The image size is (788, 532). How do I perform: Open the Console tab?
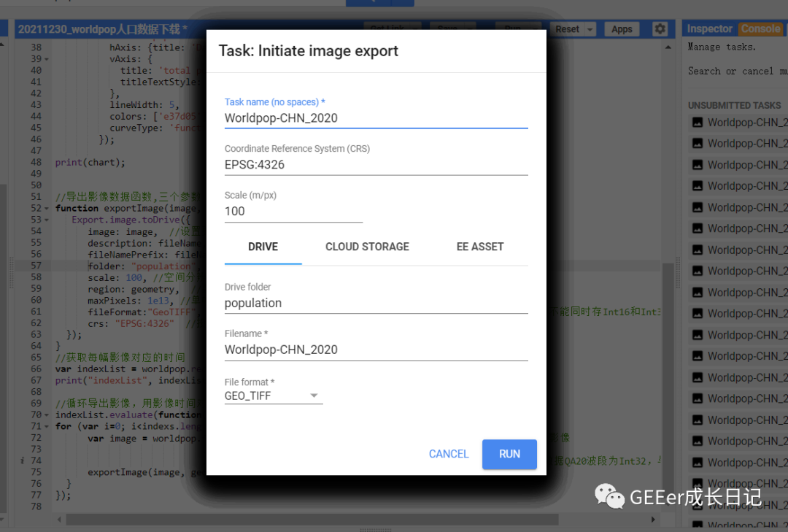pyautogui.click(x=760, y=28)
